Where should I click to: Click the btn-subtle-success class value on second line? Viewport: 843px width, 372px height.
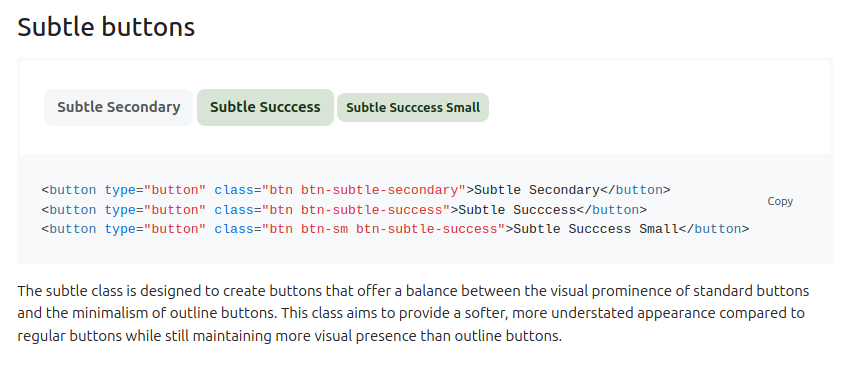[372, 210]
